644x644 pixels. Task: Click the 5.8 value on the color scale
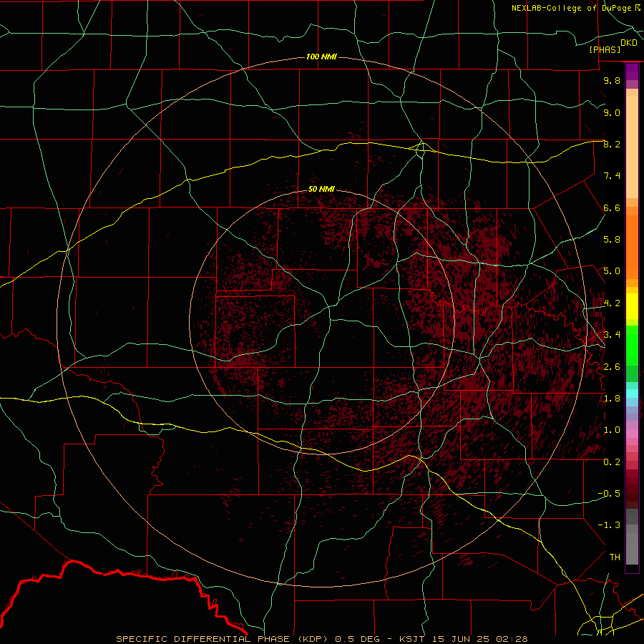(612, 240)
